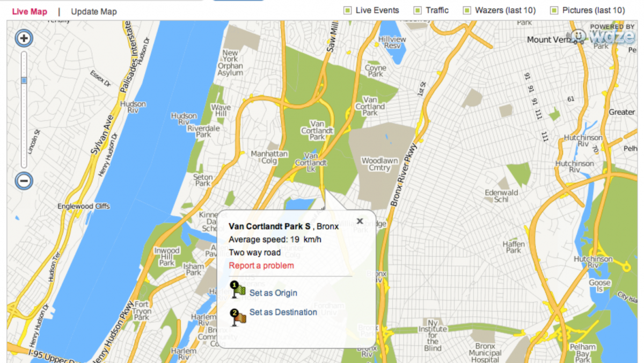644x363 pixels.
Task: Choose the Set as Destination link
Action: [283, 312]
